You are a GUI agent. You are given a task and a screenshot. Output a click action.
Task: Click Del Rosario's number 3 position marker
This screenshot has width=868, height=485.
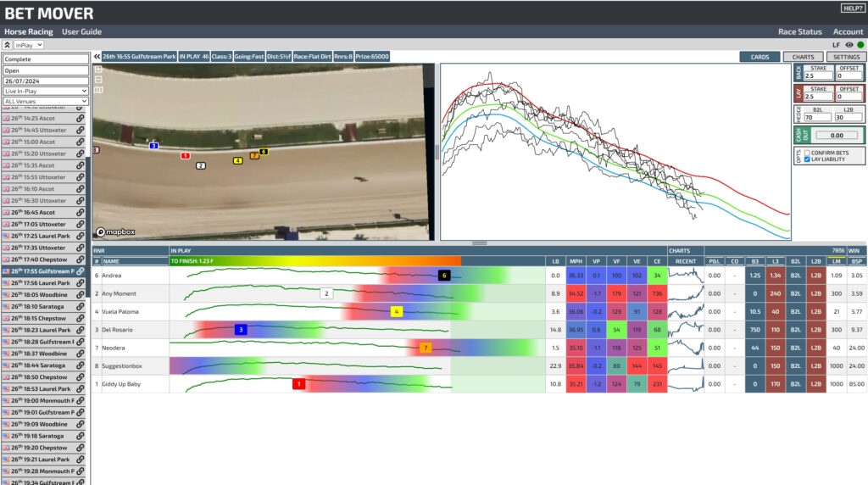(241, 330)
